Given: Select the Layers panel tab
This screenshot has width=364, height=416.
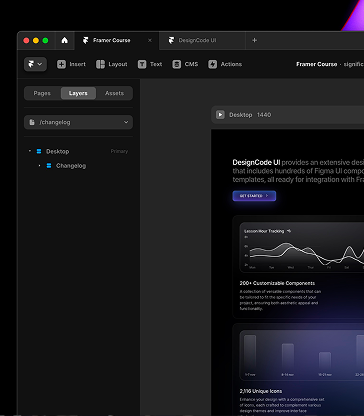Looking at the screenshot, I should pyautogui.click(x=78, y=93).
